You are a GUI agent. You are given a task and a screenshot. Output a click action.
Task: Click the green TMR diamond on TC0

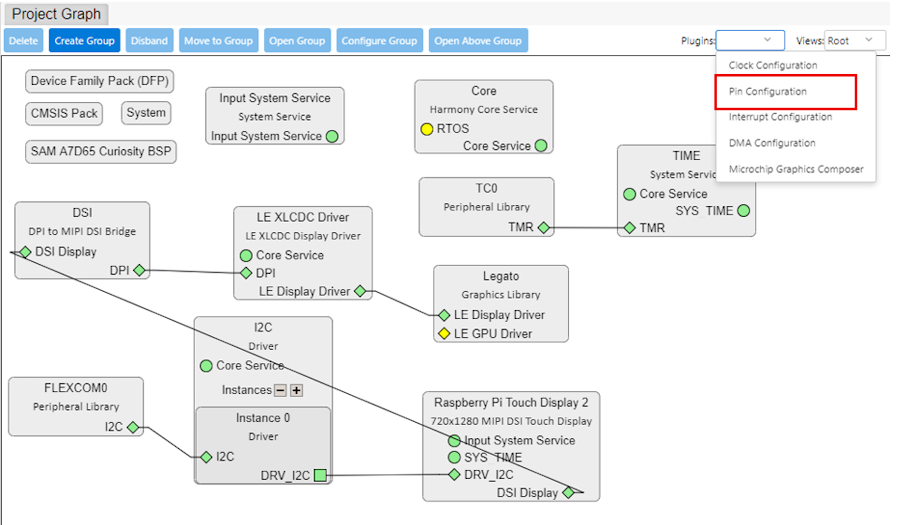click(x=544, y=228)
